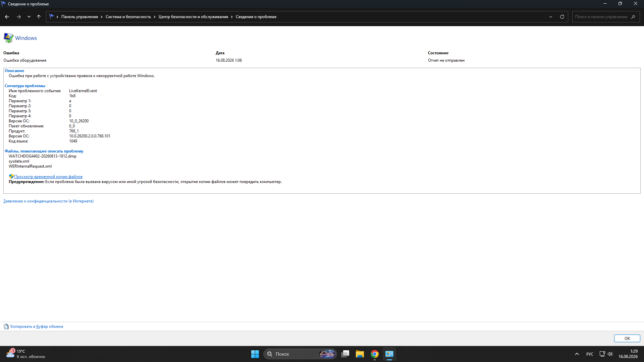Switch input language via РУС indicator

tap(590, 354)
